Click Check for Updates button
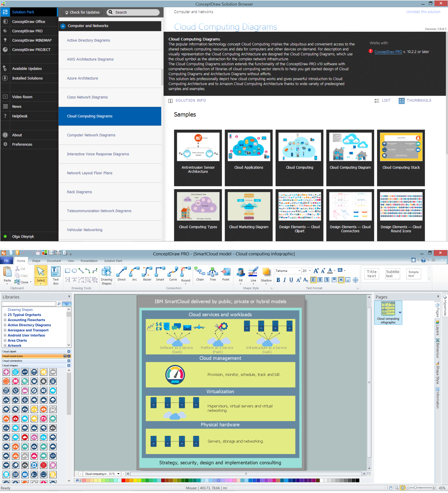 (x=82, y=12)
